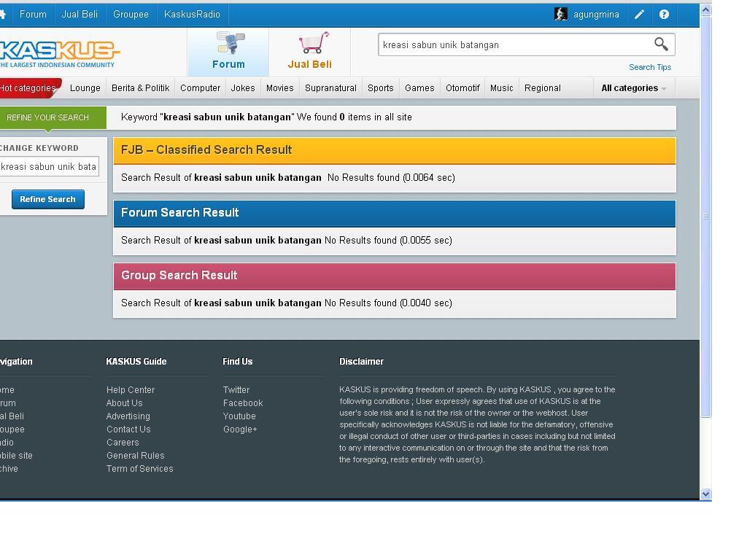Viewport: 747px width, 560px height.
Task: Browse the Otomotif category
Action: (x=462, y=88)
